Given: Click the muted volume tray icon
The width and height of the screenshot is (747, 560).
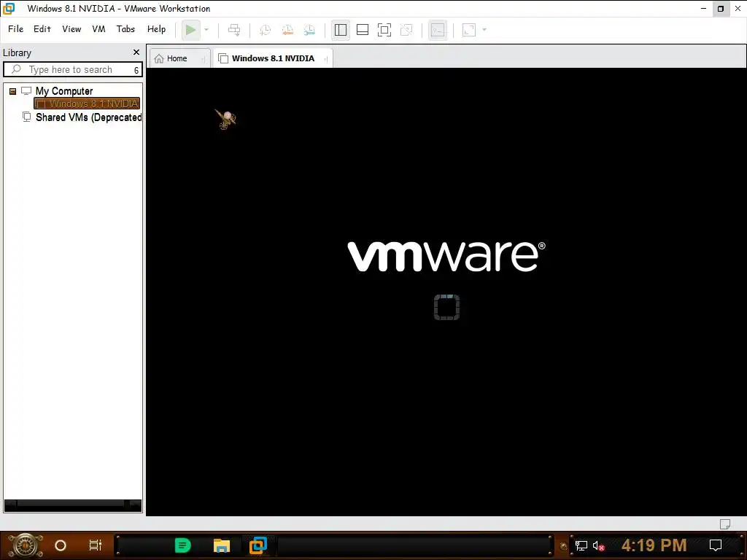Looking at the screenshot, I should (598, 545).
